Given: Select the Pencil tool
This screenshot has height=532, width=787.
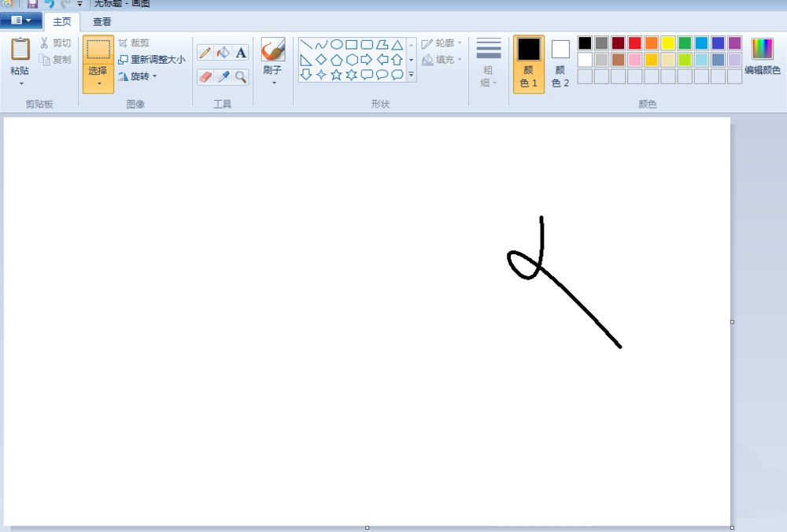Looking at the screenshot, I should pyautogui.click(x=204, y=50).
